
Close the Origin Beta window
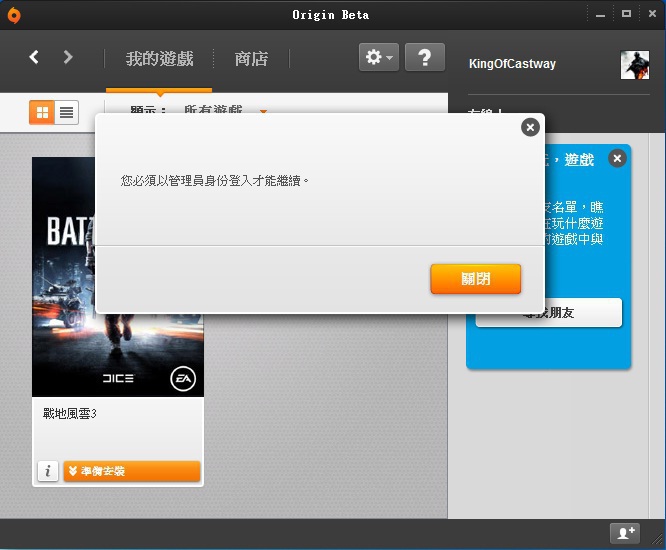tap(652, 14)
